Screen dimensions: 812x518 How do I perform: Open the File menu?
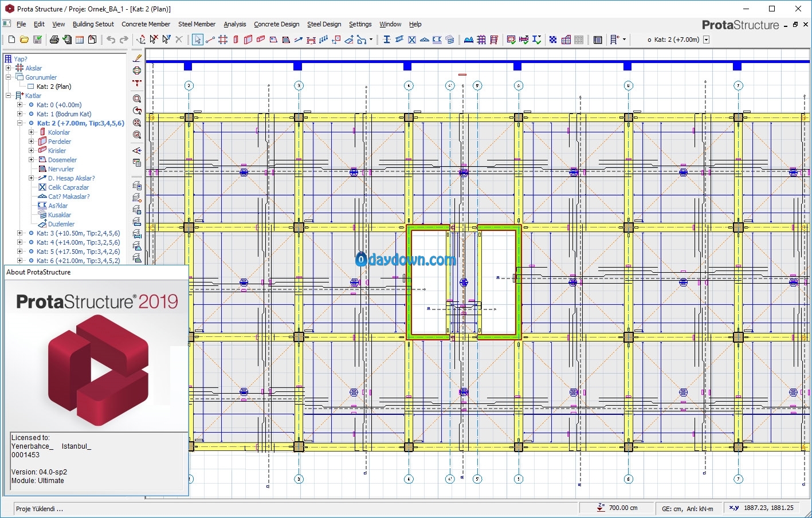pos(21,24)
